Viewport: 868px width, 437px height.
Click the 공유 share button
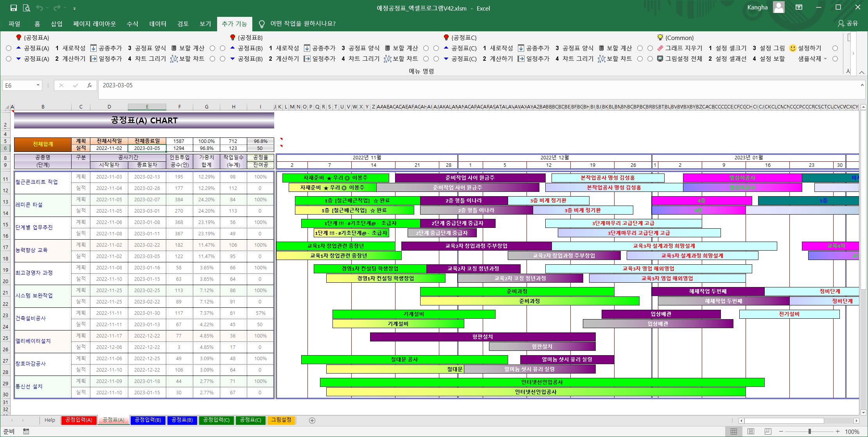(848, 23)
